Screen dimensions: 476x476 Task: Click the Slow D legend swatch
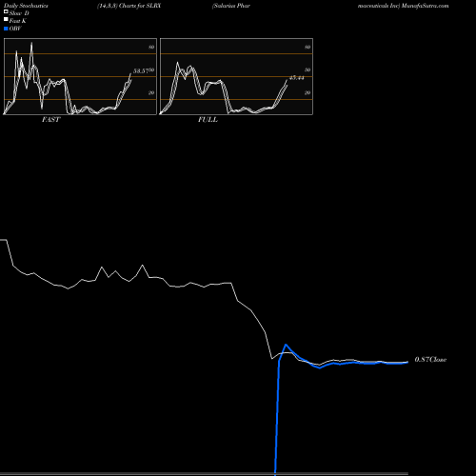point(6,11)
